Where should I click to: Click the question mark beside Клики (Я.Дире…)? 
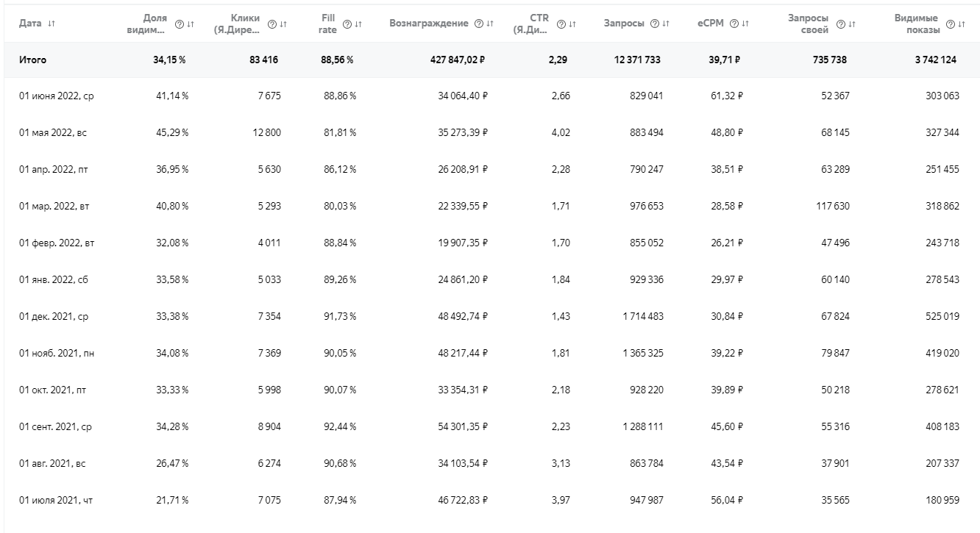coord(272,24)
